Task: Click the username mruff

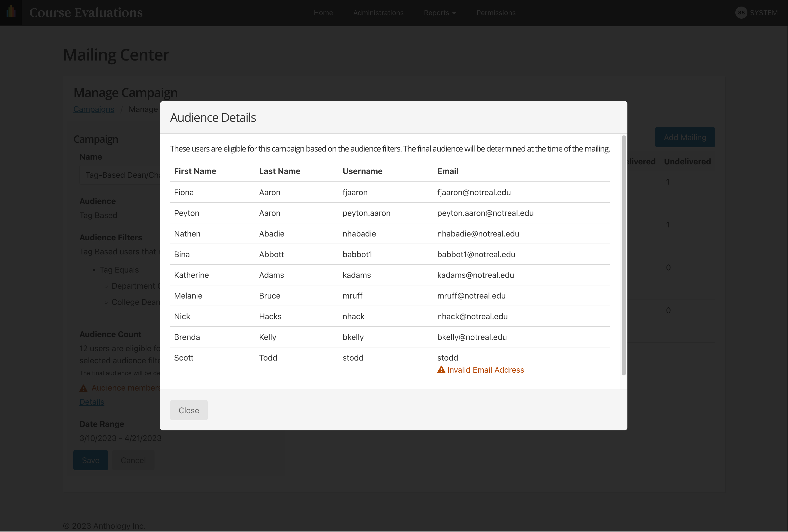Action: point(352,296)
